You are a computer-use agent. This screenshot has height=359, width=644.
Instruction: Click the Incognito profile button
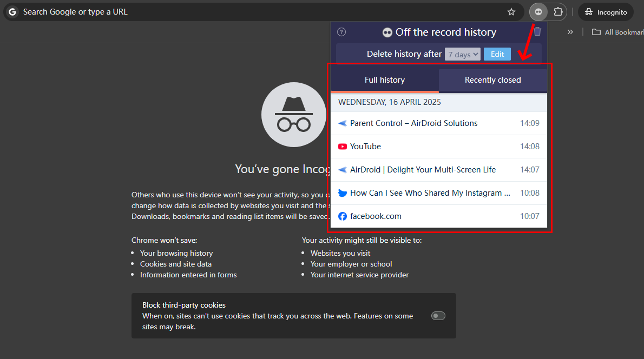pyautogui.click(x=606, y=12)
